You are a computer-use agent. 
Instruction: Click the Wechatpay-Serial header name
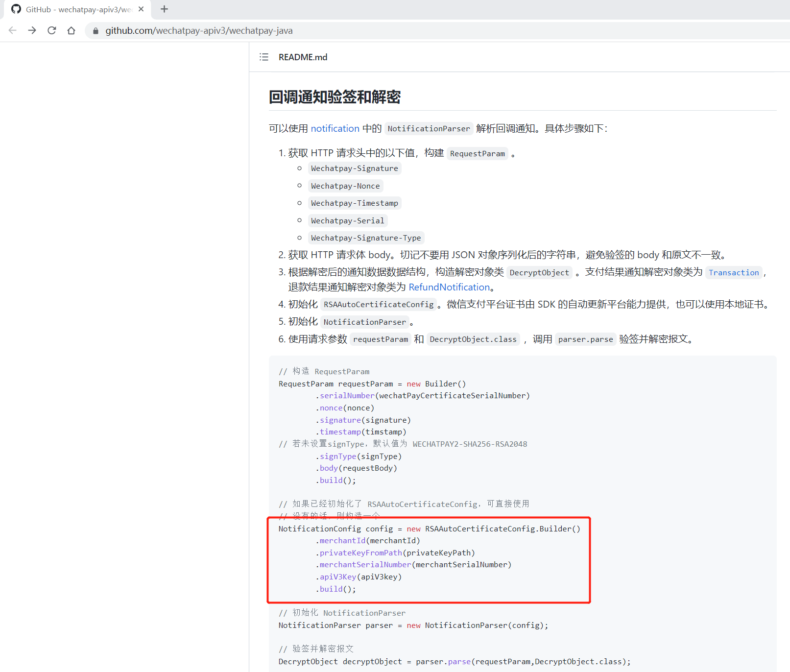(x=348, y=221)
